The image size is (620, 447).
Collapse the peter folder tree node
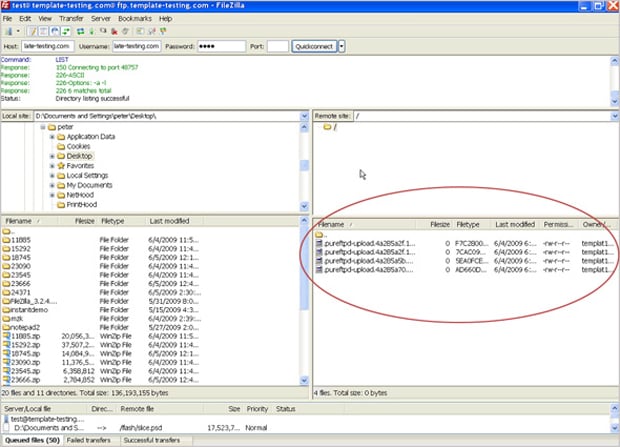click(x=42, y=128)
